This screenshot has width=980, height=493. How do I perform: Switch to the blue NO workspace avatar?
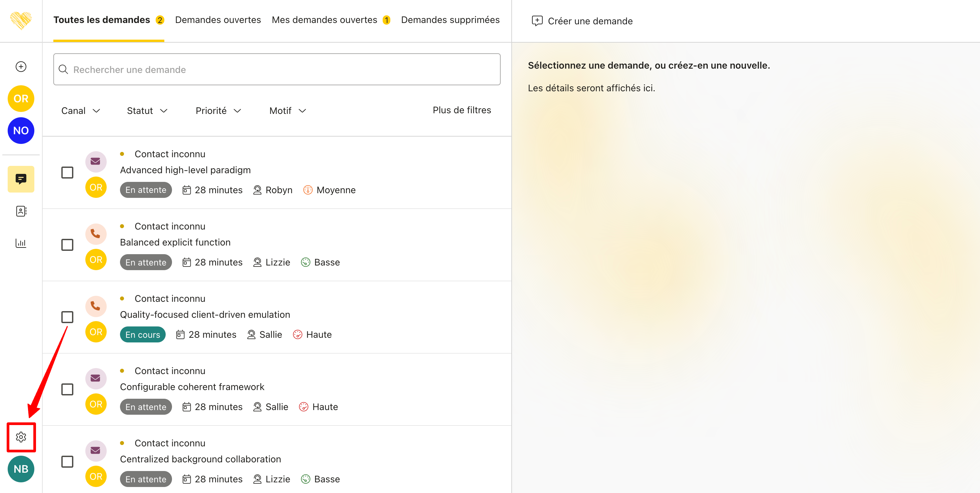pos(21,130)
